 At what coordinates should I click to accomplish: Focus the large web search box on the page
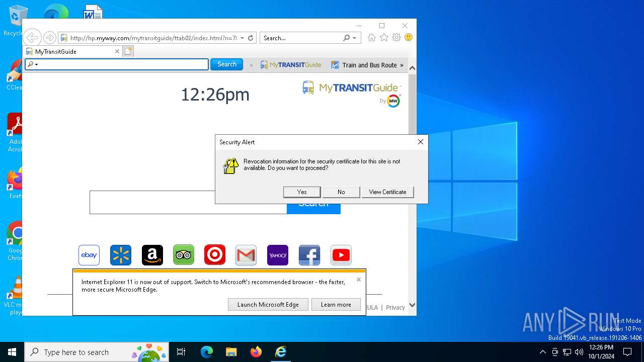point(188,202)
